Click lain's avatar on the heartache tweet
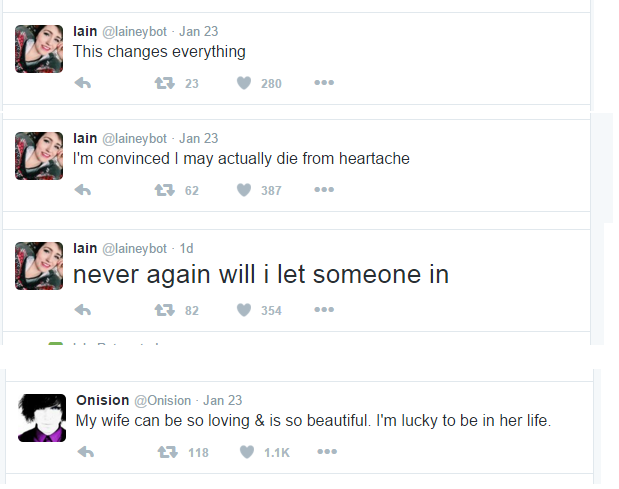Screen dimensions: 619x489 [39, 156]
